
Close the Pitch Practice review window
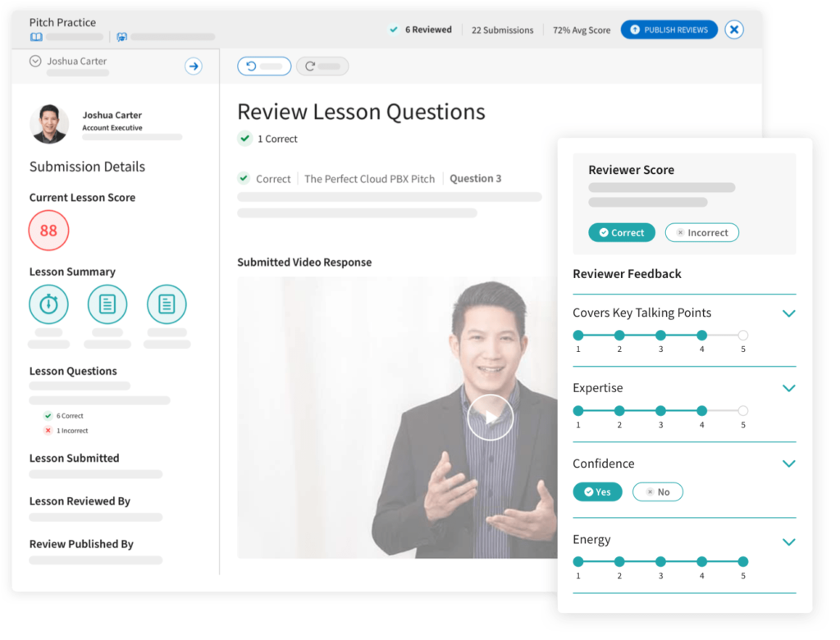734,30
